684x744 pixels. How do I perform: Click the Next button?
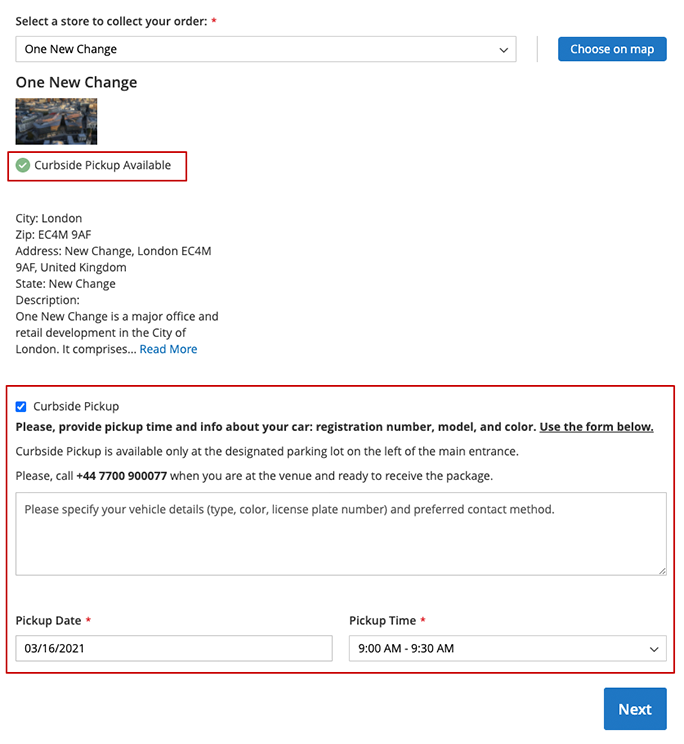coord(634,709)
